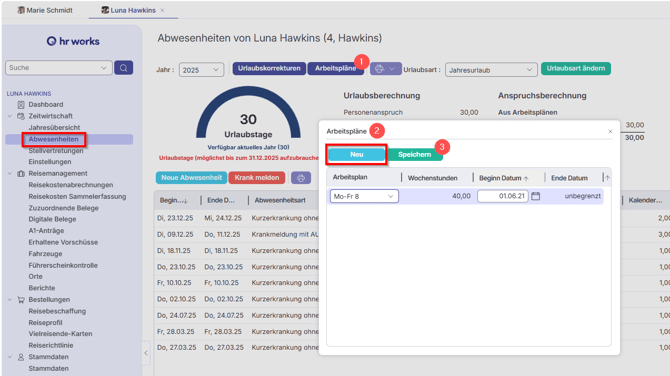
Task: Click the search magnifier button
Action: click(123, 68)
